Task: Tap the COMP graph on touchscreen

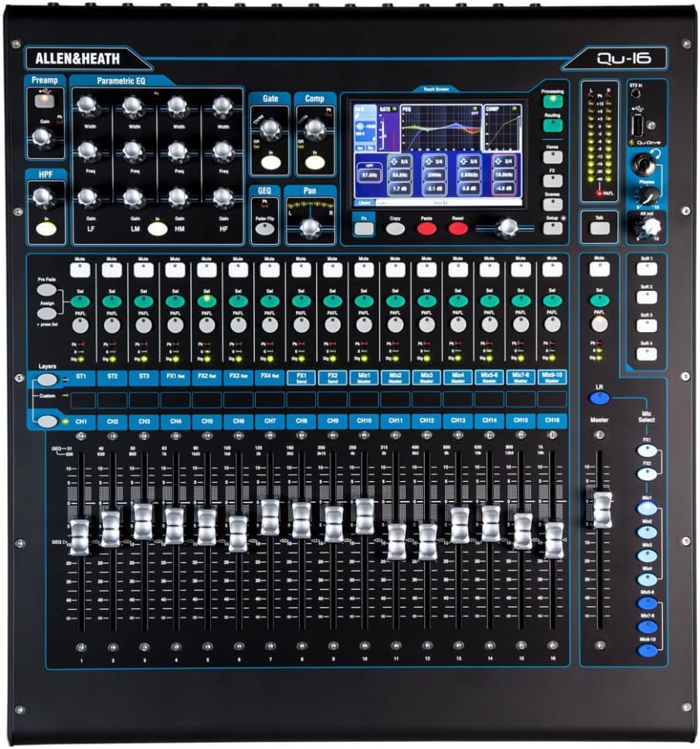Action: pyautogui.click(x=504, y=127)
